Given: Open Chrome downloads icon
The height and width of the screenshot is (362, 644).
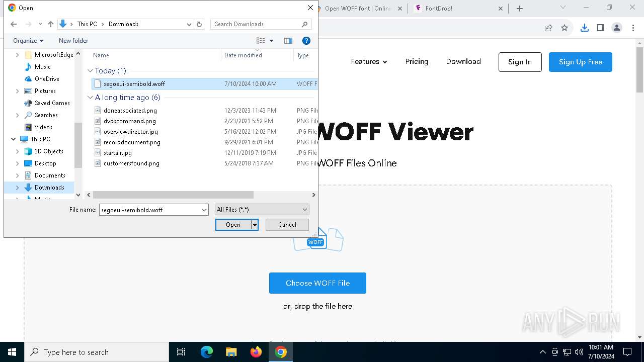Looking at the screenshot, I should pos(585,28).
